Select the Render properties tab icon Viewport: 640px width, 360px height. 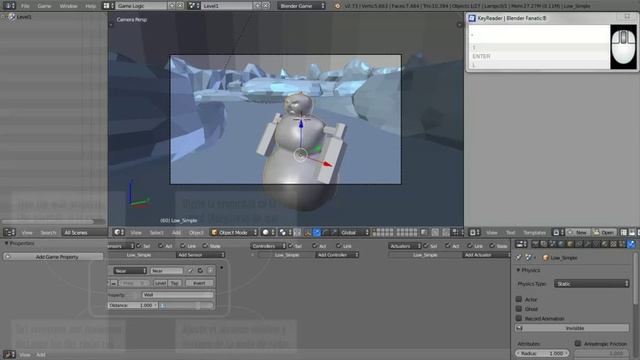[x=535, y=244]
